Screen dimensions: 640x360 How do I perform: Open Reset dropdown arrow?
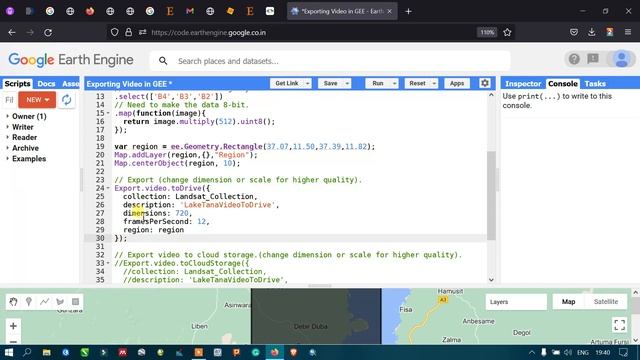tap(434, 84)
